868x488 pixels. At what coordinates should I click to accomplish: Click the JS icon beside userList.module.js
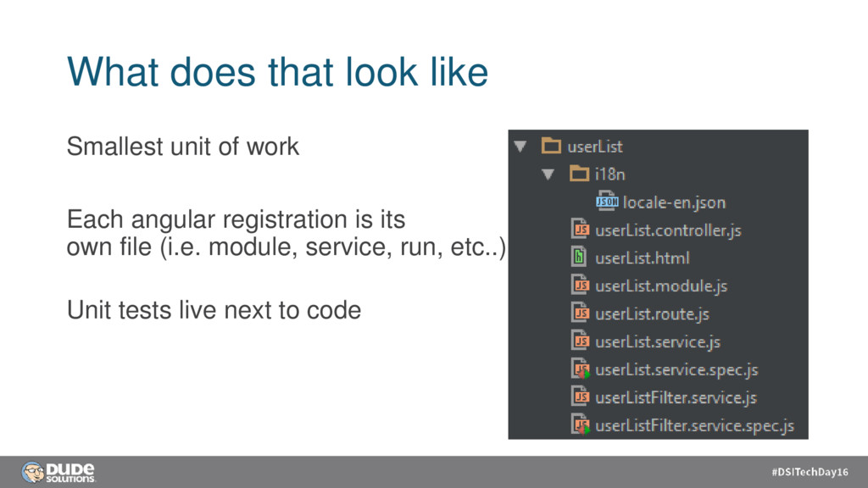pos(580,285)
